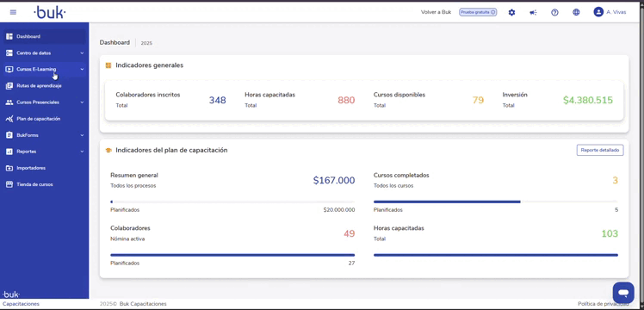The width and height of the screenshot is (644, 310).
Task: Click Prueba gratuita badge
Action: (x=478, y=12)
